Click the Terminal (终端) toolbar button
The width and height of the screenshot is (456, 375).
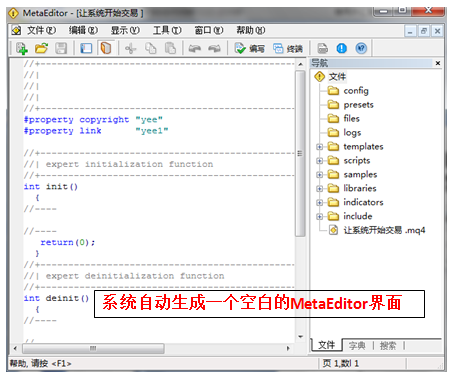(x=288, y=49)
